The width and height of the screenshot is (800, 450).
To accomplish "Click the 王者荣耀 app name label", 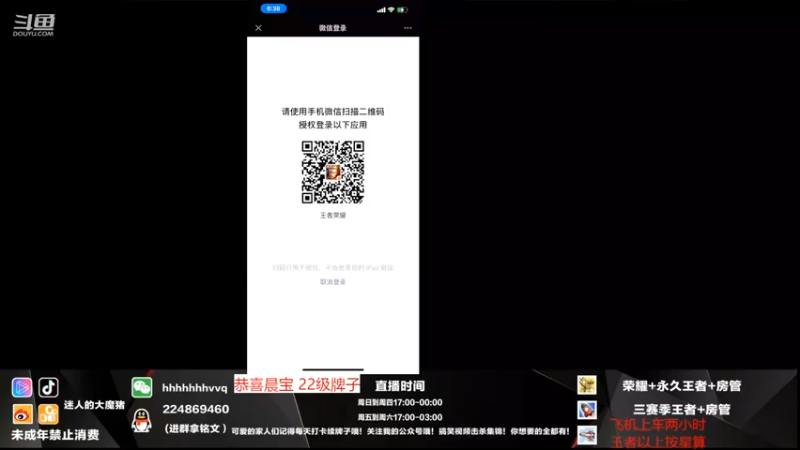I will tap(333, 215).
